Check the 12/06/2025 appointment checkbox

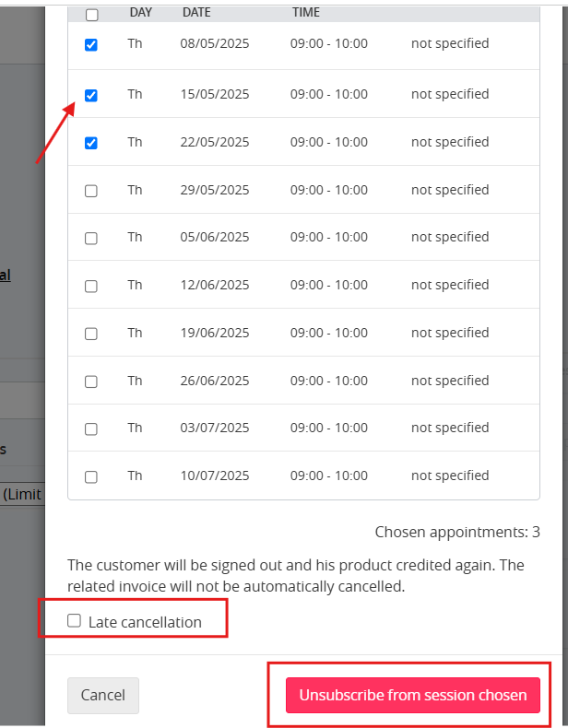[91, 286]
